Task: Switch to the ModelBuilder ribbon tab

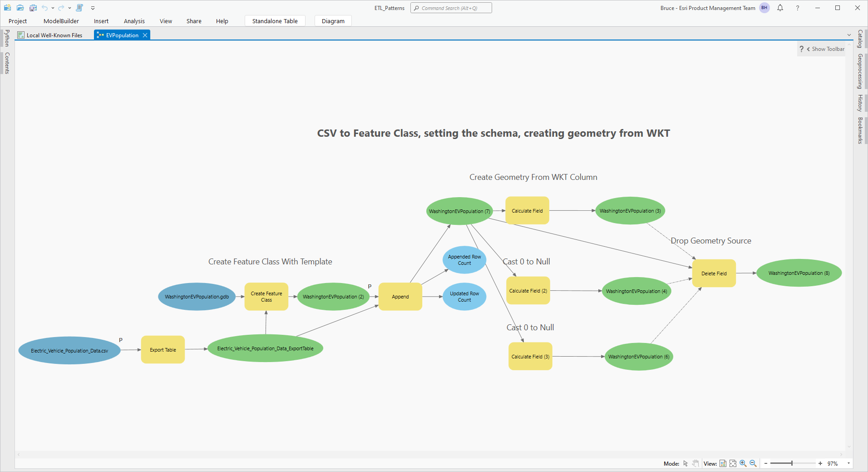Action: tap(61, 21)
